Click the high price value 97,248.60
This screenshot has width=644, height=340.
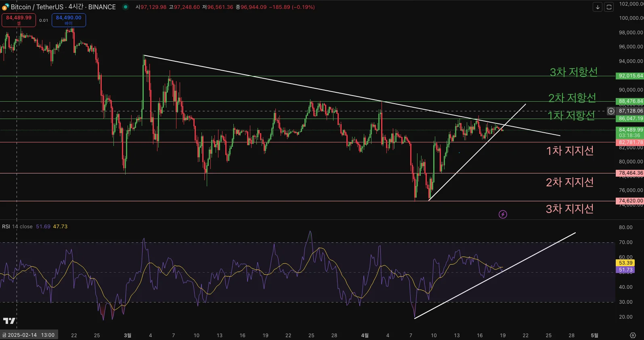(x=187, y=7)
